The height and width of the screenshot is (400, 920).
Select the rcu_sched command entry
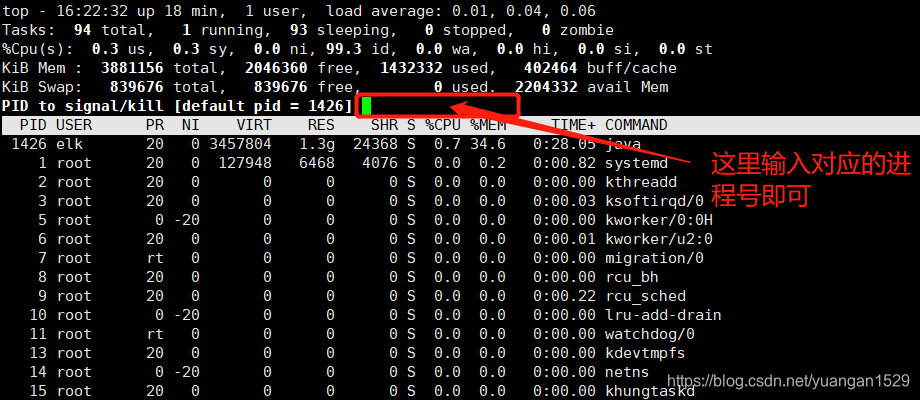point(645,296)
